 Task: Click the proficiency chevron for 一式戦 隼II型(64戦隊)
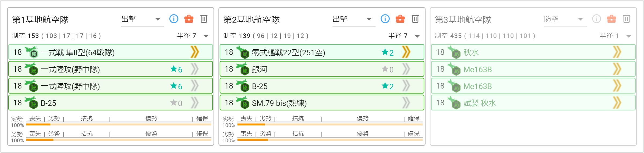coord(195,52)
